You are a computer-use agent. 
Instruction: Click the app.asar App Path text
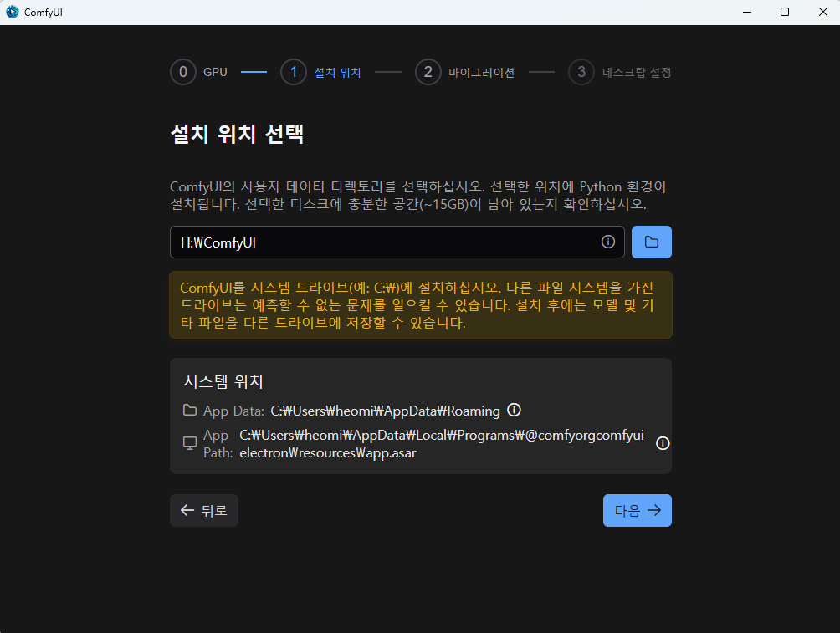[444, 444]
